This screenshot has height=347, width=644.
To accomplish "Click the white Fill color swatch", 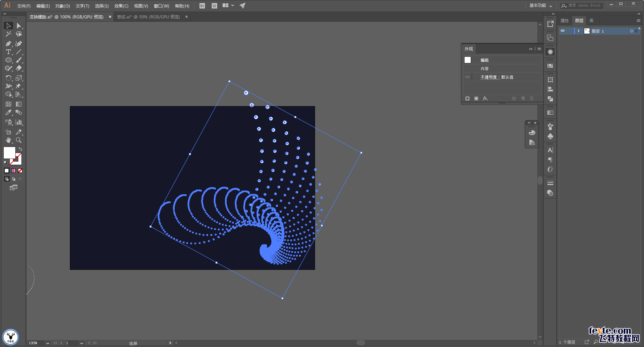I will [x=9, y=153].
